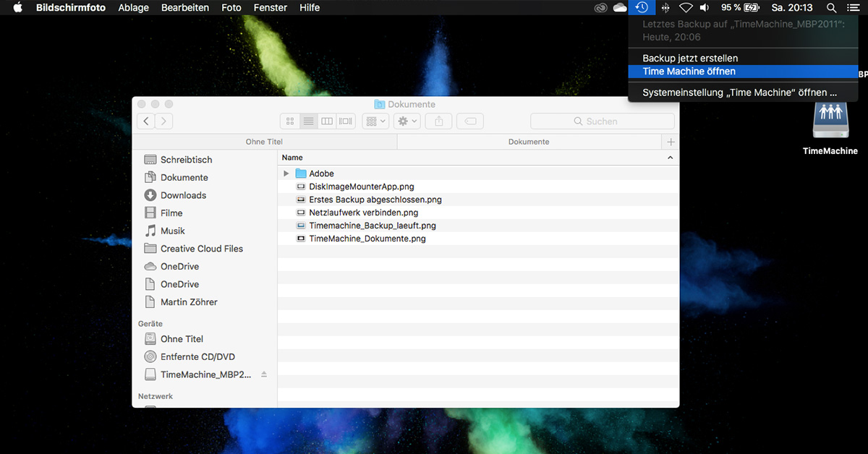
Task: Select the Adobe folder row
Action: tap(478, 174)
